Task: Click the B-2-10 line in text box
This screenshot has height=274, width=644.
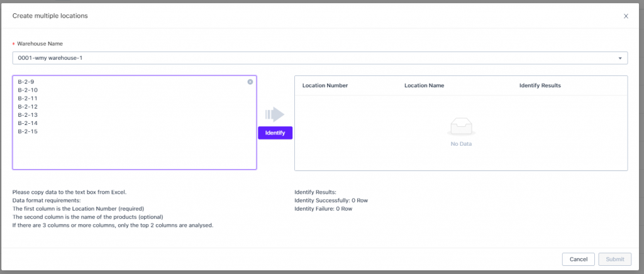Action: coord(28,90)
